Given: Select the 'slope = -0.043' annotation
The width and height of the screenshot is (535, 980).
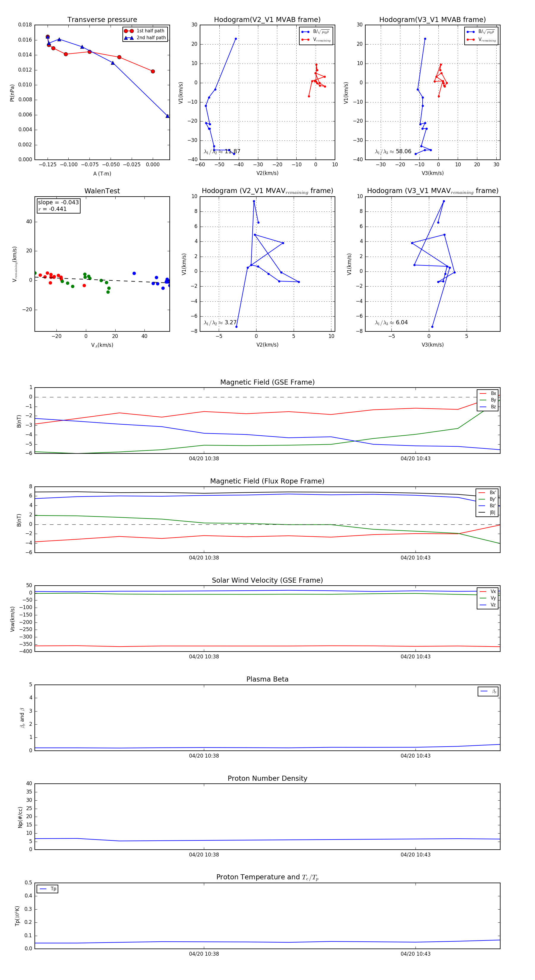Looking at the screenshot, I should [x=58, y=203].
